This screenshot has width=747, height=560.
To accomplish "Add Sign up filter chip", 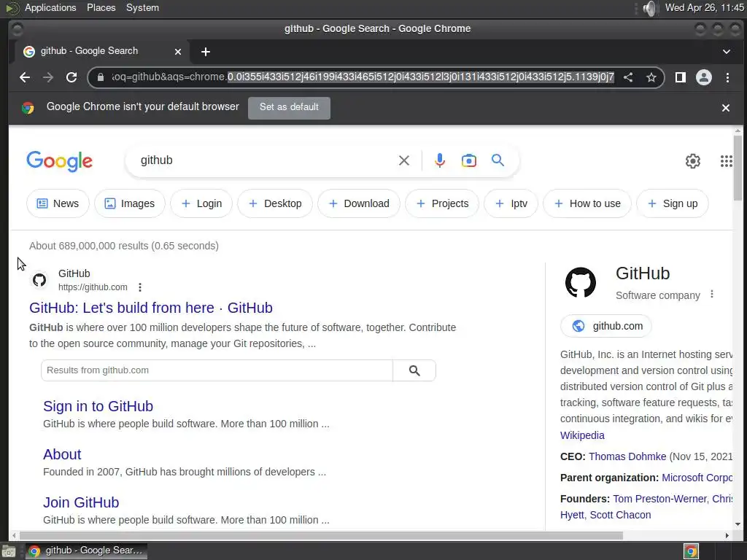I will pos(672,203).
